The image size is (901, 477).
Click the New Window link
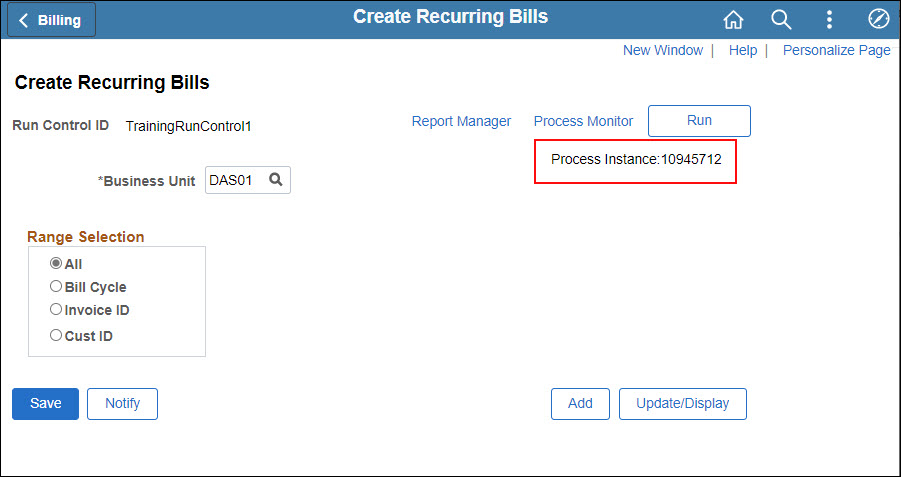[x=662, y=50]
